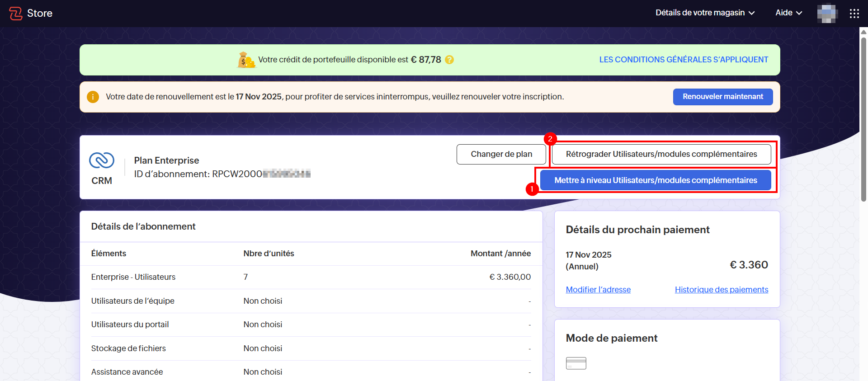Click the Zoho Store logo icon
This screenshot has height=381, width=868.
click(x=16, y=14)
